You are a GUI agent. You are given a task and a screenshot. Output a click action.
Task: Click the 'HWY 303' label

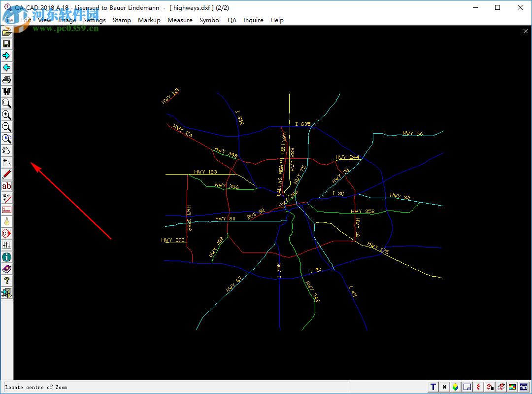pyautogui.click(x=173, y=240)
